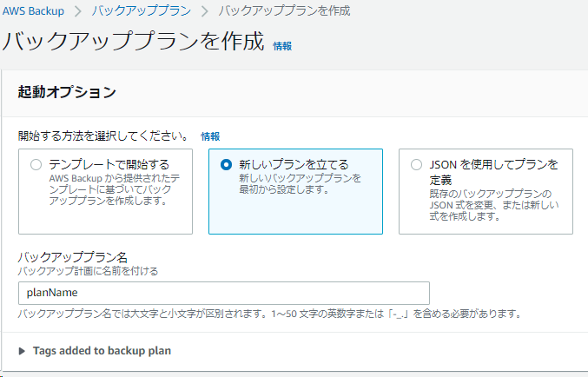588x377 pixels.
Task: Choose the 新しいプランを立てる radio option
Action: 226,164
